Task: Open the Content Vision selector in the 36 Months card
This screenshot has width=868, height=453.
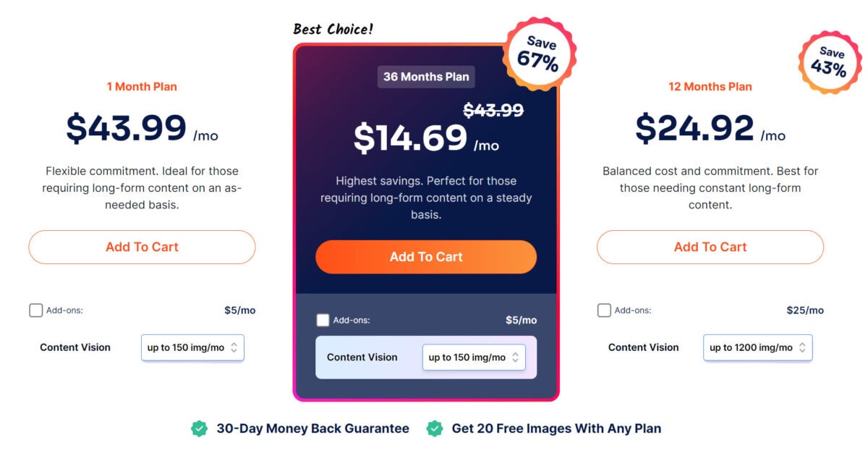Action: [x=474, y=357]
